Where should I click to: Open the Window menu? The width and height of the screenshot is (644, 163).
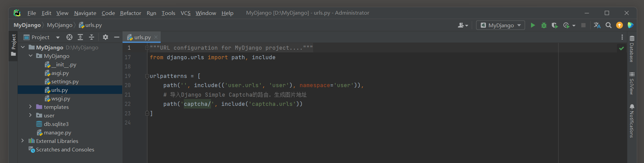[206, 13]
